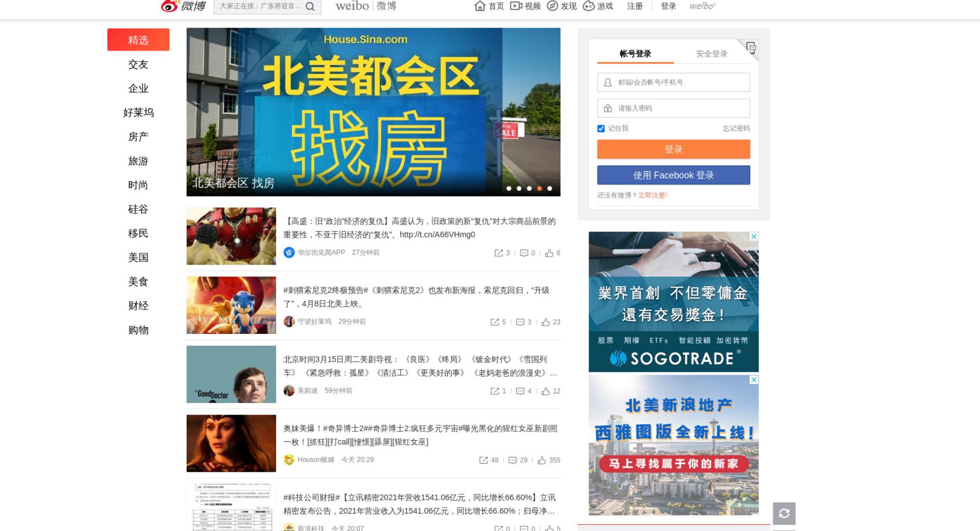Open 守望好莱坞 avatar
Viewport: 980px width, 531px height.
coord(289,321)
